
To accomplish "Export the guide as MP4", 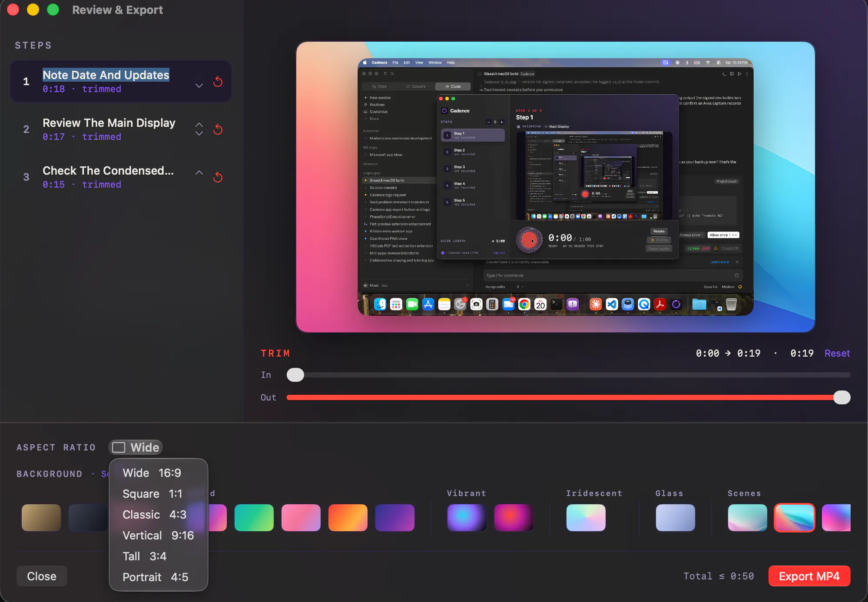I will coord(809,576).
